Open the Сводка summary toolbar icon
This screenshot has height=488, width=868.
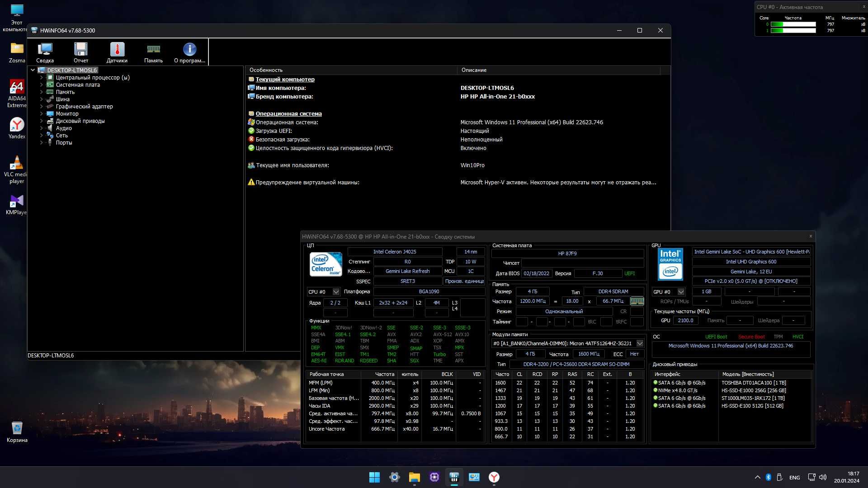coord(45,52)
